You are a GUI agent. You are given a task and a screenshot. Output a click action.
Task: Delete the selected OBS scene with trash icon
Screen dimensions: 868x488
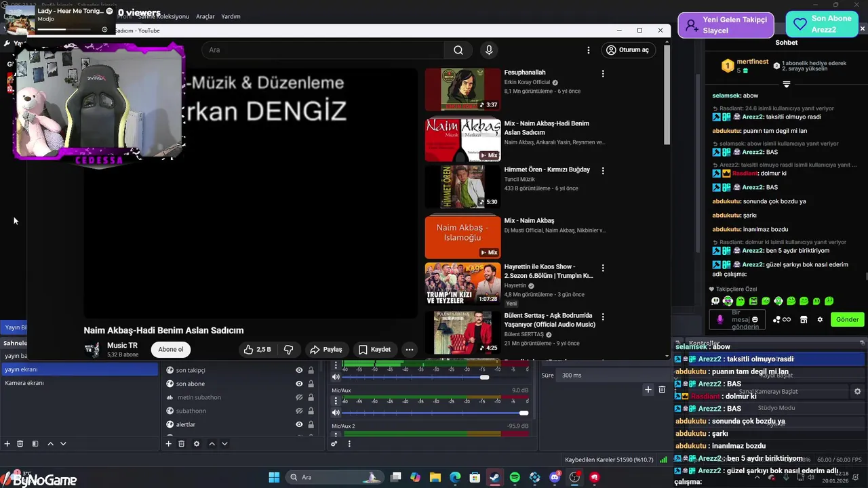[20, 444]
